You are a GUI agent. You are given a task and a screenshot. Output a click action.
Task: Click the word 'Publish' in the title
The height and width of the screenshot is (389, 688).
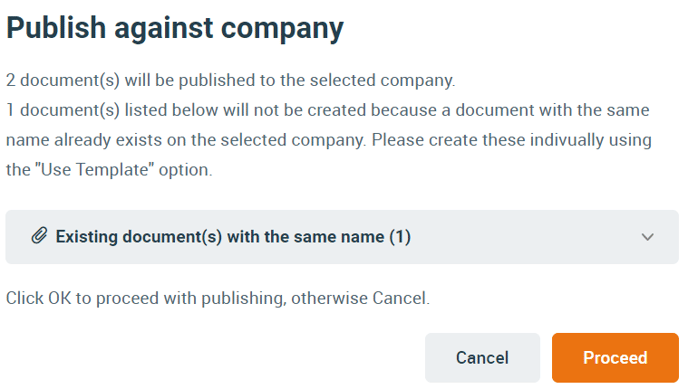(56, 28)
